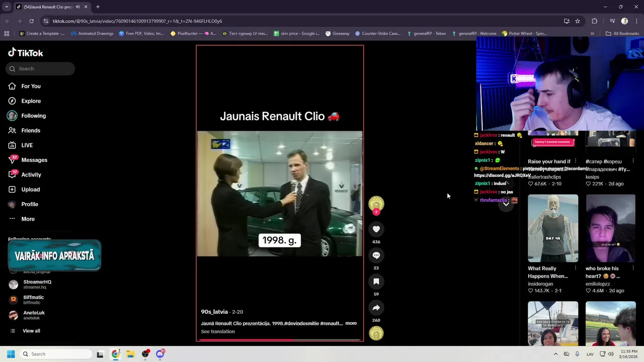Show more bookmarks overflow chevron
This screenshot has width=644, height=362.
[592, 34]
